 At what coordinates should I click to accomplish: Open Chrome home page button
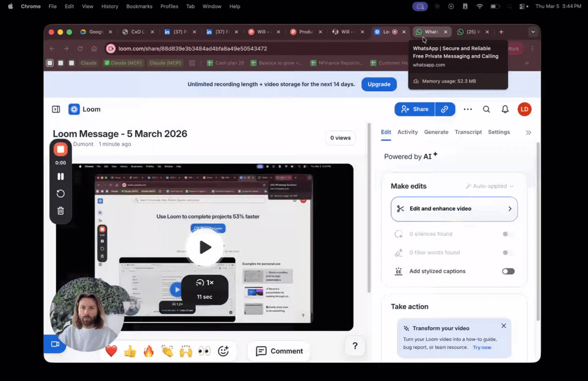point(94,49)
